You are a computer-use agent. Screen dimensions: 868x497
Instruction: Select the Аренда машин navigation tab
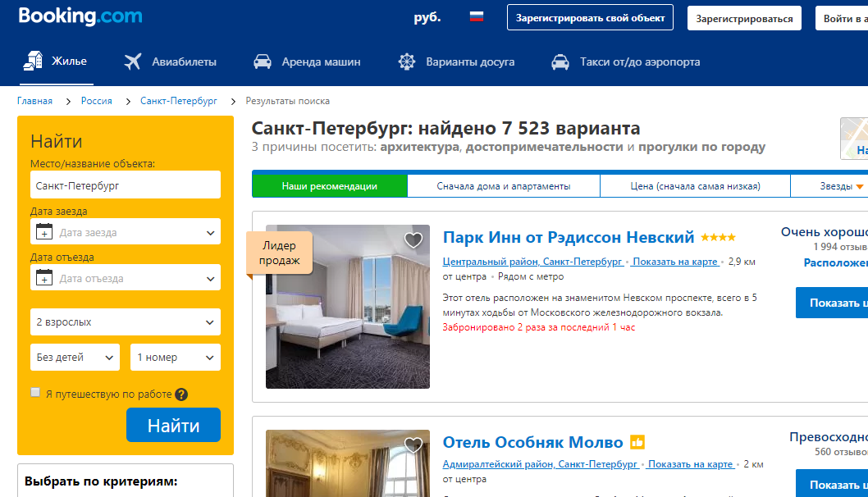tap(307, 62)
